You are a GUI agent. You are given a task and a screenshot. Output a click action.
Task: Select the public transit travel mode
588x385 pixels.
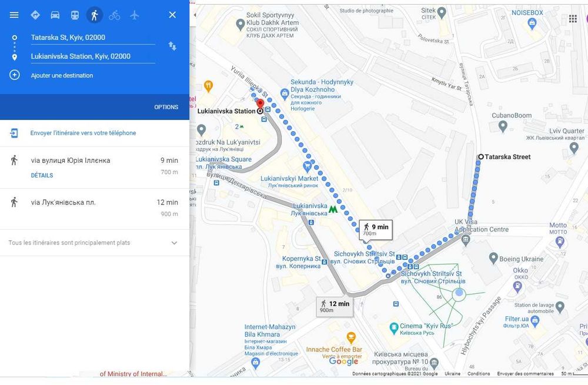(75, 15)
